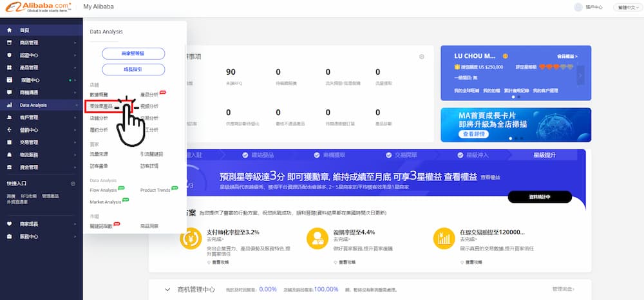Click the shield icon in the sidebar

tap(10, 55)
